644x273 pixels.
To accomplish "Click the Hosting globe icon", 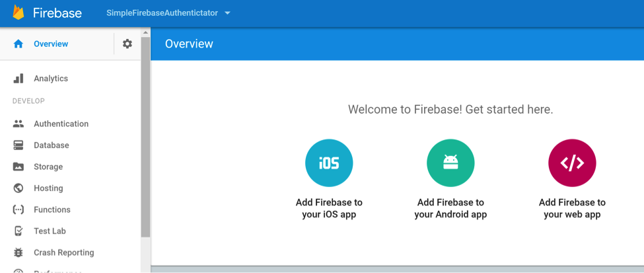I will [18, 188].
